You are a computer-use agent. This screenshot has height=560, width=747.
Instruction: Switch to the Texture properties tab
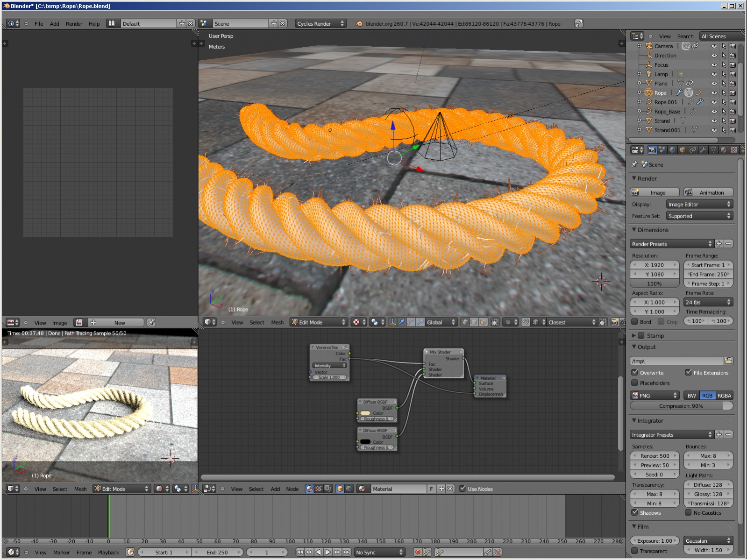pyautogui.click(x=734, y=150)
